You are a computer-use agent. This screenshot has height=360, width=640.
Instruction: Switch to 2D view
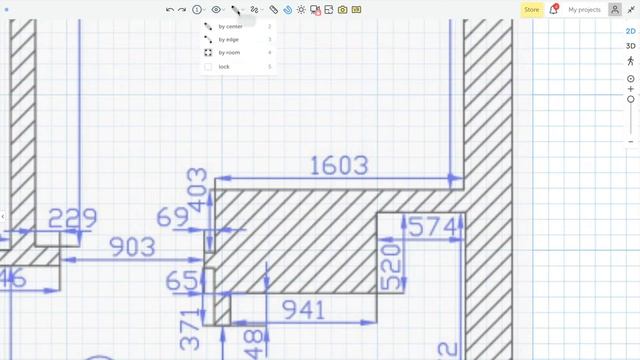[631, 31]
